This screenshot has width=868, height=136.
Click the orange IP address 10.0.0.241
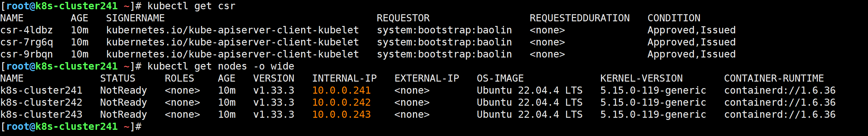coord(341,91)
